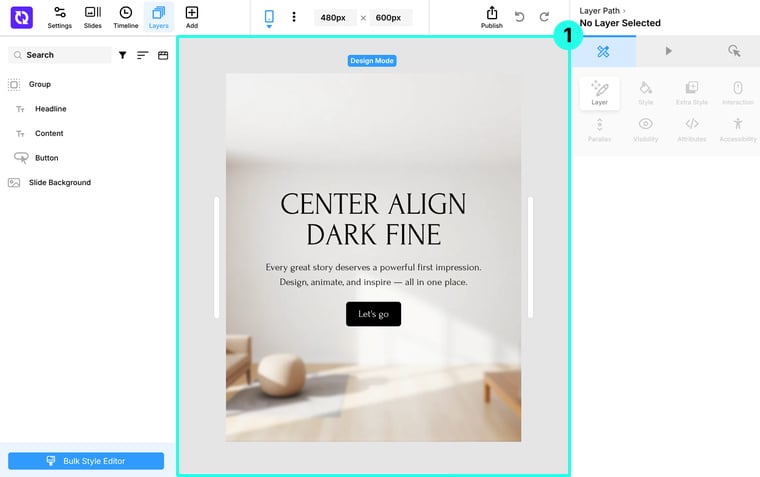Click the Bulk Style Editor button

[86, 461]
